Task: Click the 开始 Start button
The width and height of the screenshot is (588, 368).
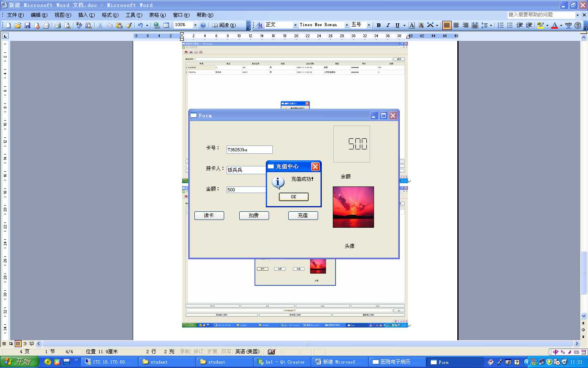Action: [20, 362]
